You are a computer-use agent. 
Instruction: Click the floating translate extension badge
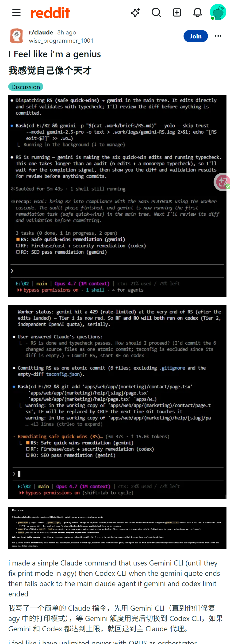222,182
